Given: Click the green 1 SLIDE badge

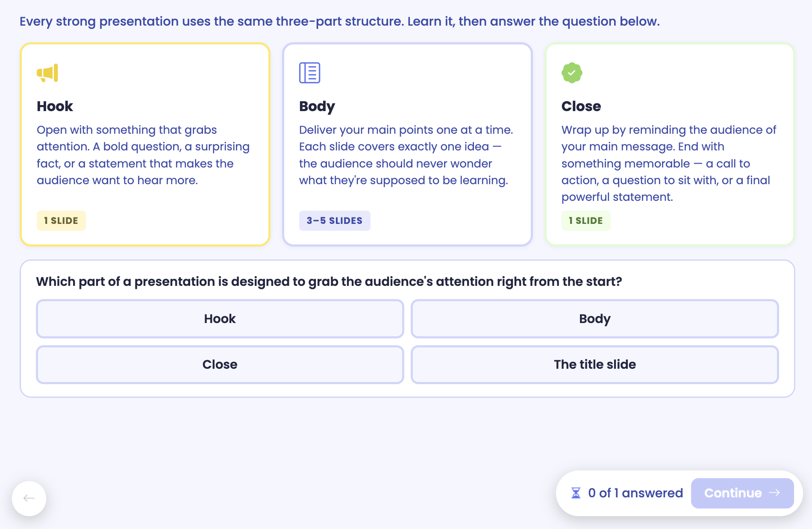Looking at the screenshot, I should coord(586,220).
